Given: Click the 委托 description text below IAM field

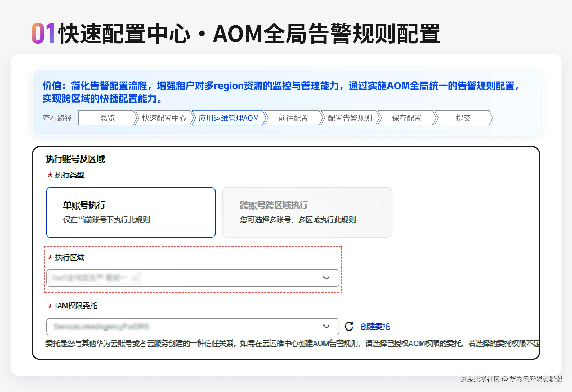Looking at the screenshot, I should [291, 343].
